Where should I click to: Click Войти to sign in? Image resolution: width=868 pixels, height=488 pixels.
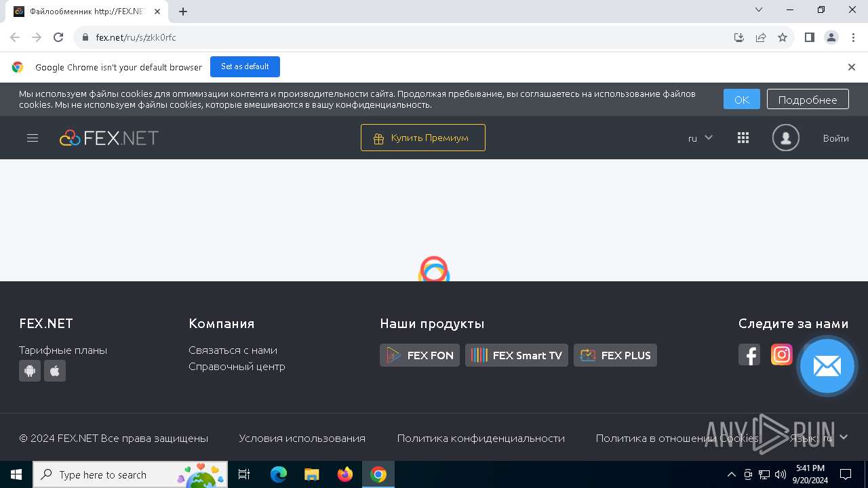tap(836, 138)
